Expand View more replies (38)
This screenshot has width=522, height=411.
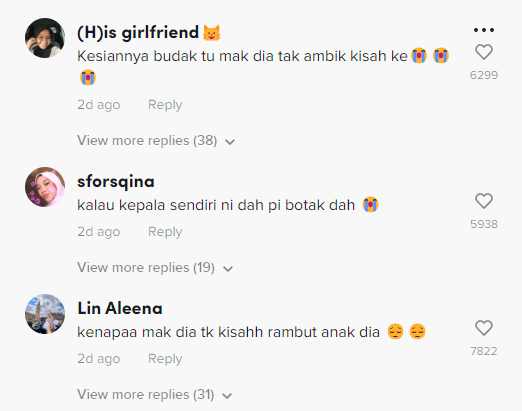point(156,141)
